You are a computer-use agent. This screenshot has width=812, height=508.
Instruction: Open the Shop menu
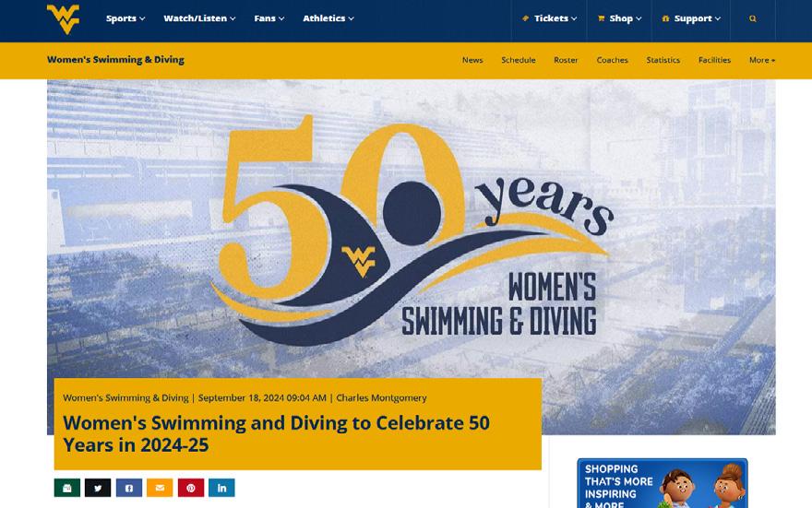[619, 18]
